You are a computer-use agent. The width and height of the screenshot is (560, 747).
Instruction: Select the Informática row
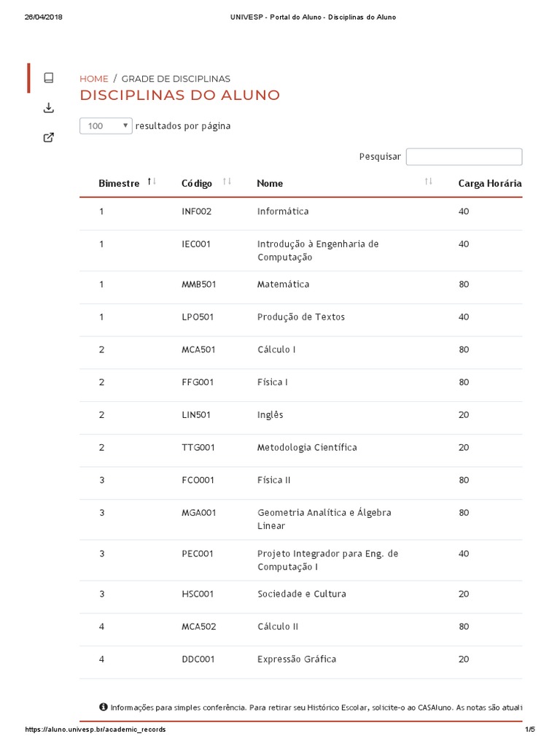(x=283, y=212)
